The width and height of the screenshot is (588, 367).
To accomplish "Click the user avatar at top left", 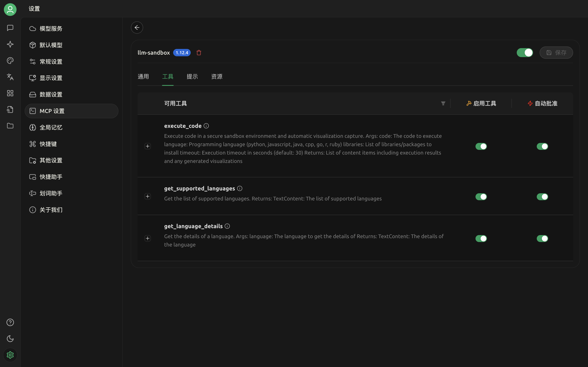I will pos(10,9).
